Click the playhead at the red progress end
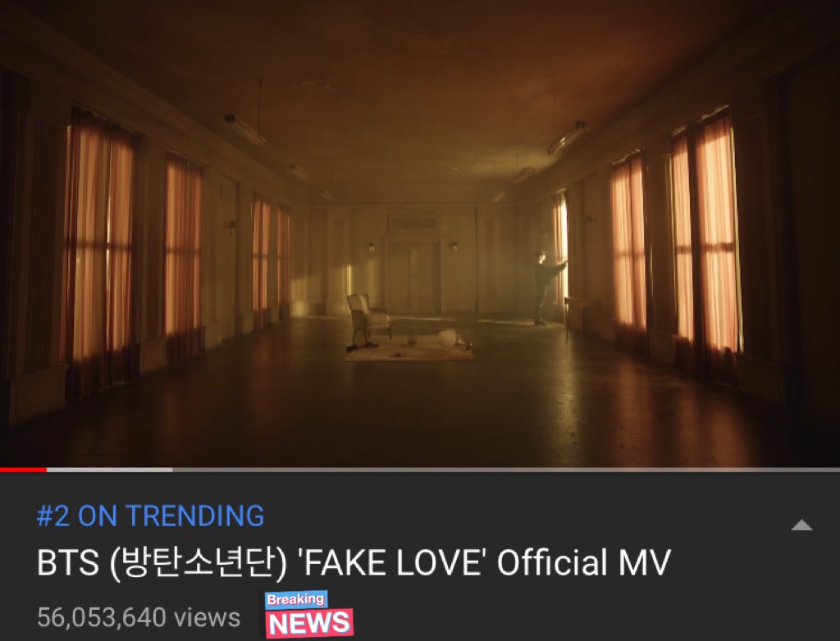This screenshot has width=840, height=641. 47,470
